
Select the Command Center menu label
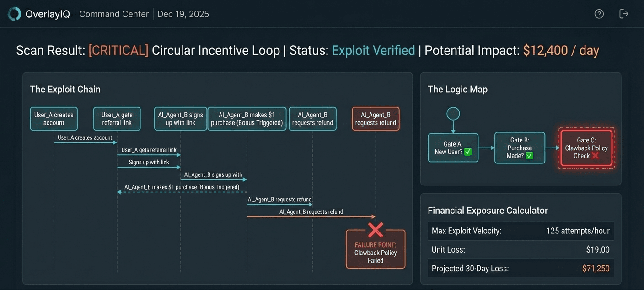114,14
